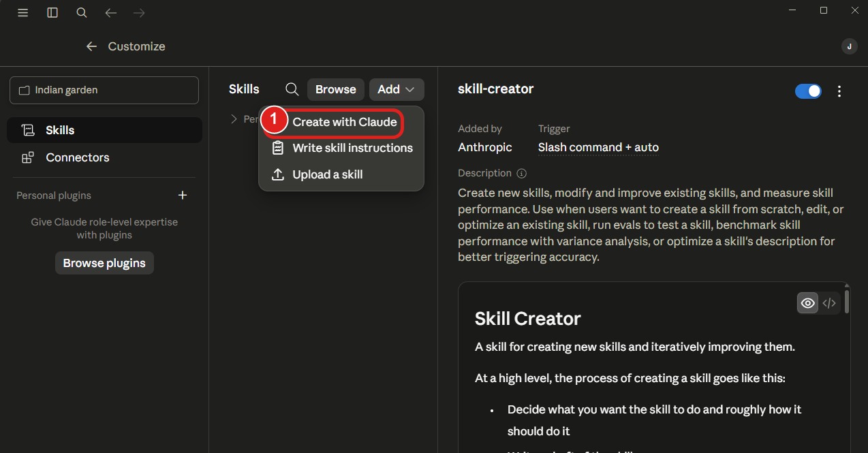Toggle the sidebar panel icon
Viewport: 868px width, 453px height.
coord(52,13)
